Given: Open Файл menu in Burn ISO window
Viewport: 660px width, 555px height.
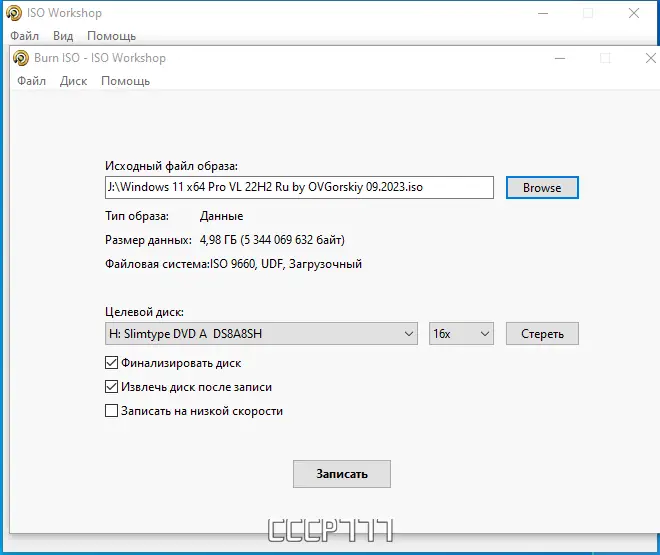Looking at the screenshot, I should click(x=31, y=81).
